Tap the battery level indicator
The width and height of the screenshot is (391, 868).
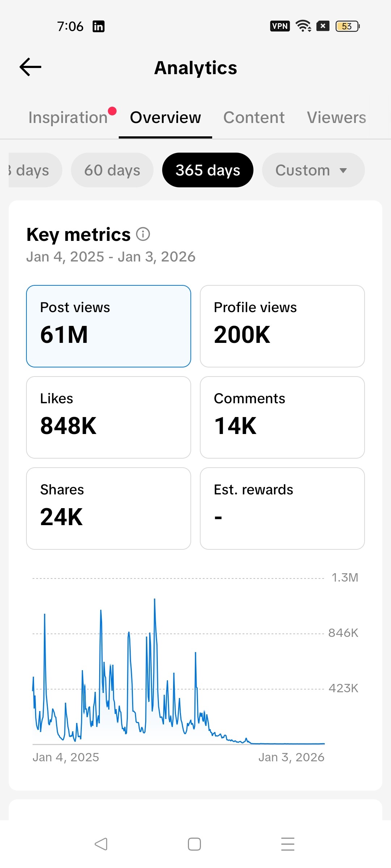click(x=347, y=26)
